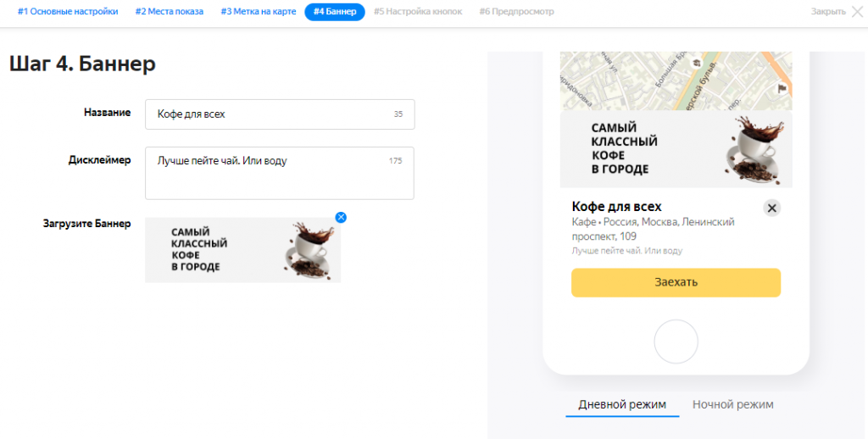Screen dimensions: 868x439
Task: Switch preview to Ночной режим
Action: tap(732, 404)
